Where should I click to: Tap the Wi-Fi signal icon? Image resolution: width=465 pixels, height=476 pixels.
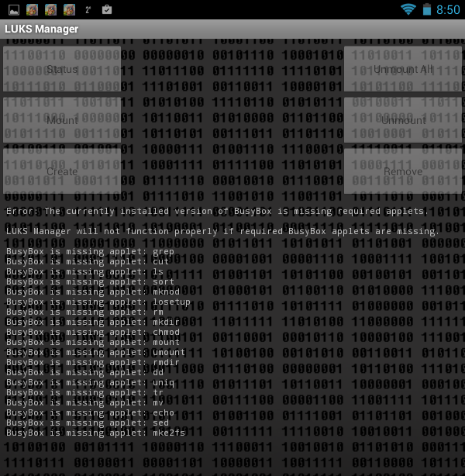pyautogui.click(x=408, y=9)
